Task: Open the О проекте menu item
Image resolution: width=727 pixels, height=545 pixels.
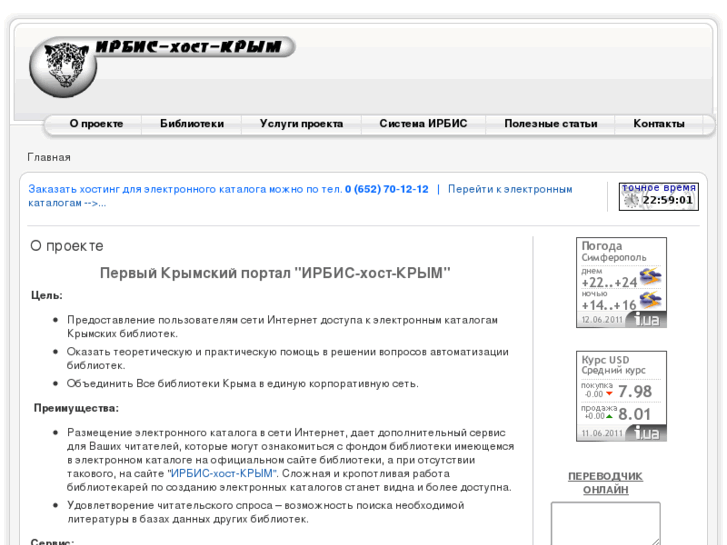Action: pyautogui.click(x=96, y=123)
